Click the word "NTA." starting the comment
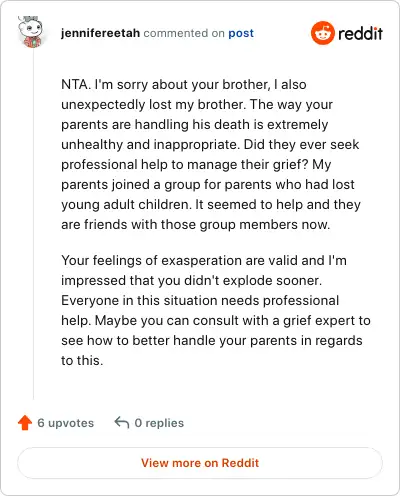This screenshot has width=400, height=496. point(76,84)
